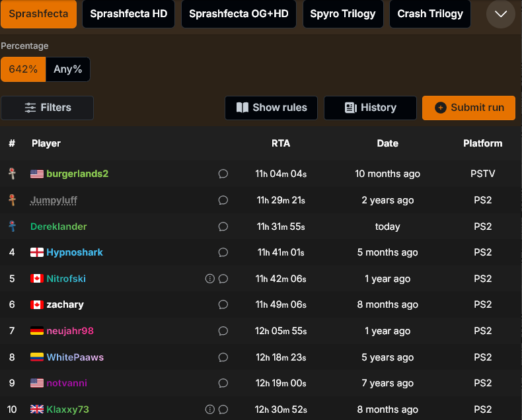Image resolution: width=522 pixels, height=420 pixels.
Task: Open the 11h 41m 01s run time
Action: pos(281,252)
